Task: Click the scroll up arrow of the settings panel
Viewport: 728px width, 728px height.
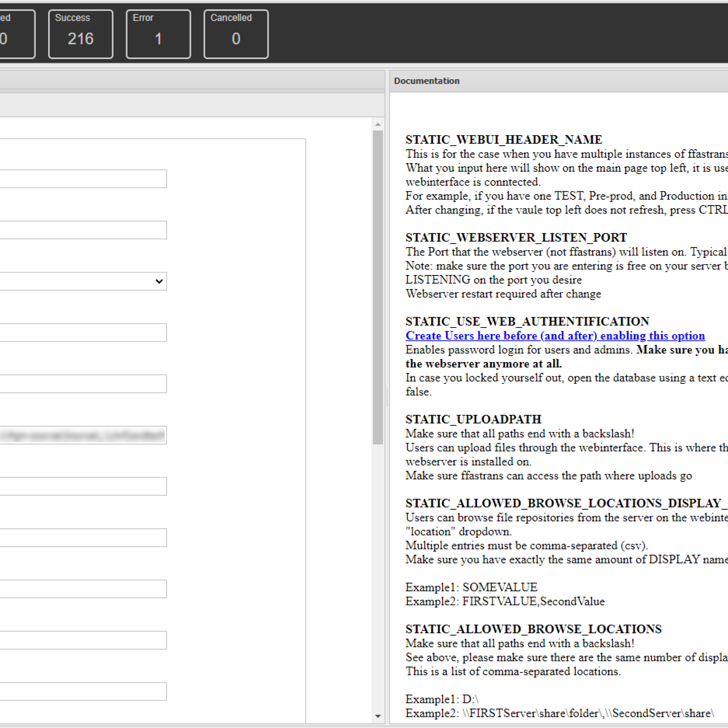Action: pyautogui.click(x=378, y=124)
